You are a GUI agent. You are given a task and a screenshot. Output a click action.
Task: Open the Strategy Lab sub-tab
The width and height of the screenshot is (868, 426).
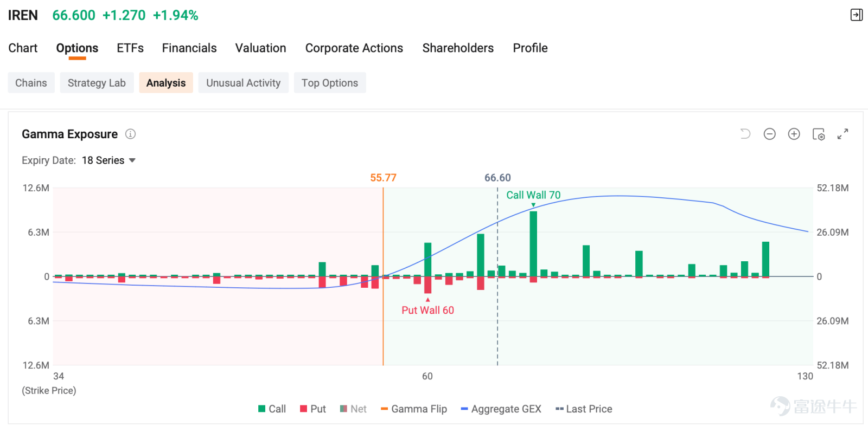97,83
